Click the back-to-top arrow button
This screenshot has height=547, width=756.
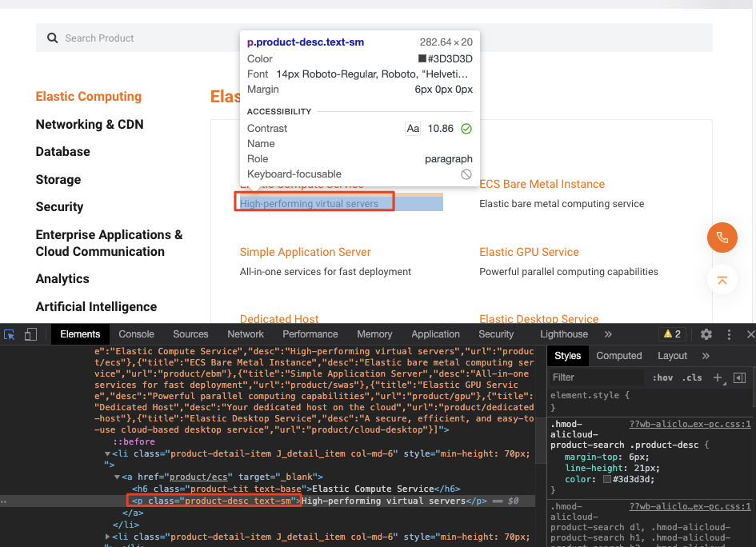(722, 280)
